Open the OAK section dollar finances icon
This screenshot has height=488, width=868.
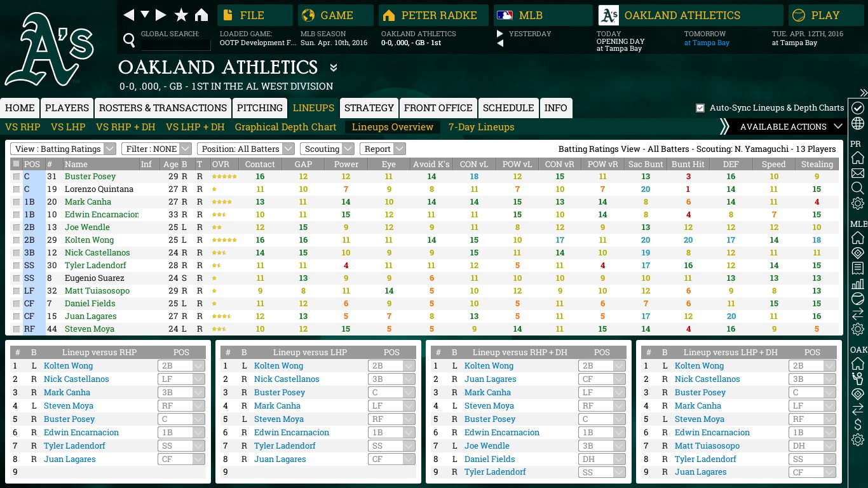pos(858,424)
